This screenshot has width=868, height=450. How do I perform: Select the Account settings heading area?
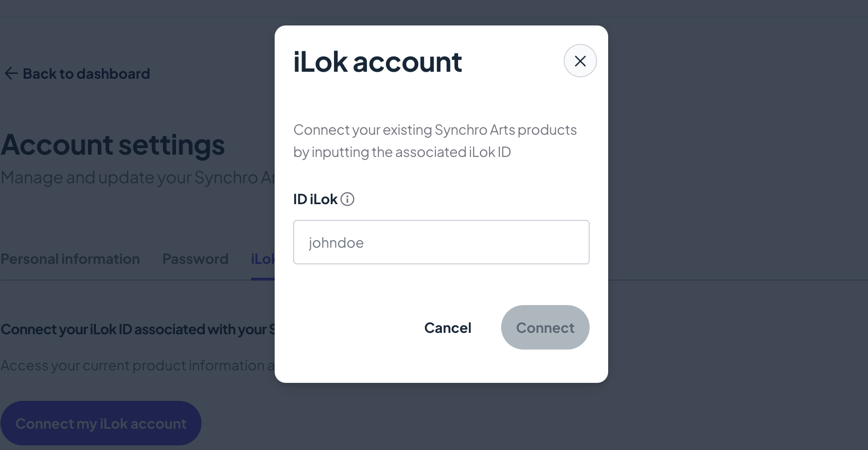113,145
